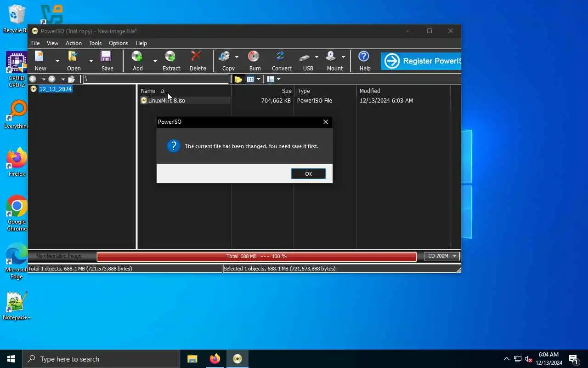Click the Register PowerISO banner
The image size is (588, 368).
click(x=421, y=61)
